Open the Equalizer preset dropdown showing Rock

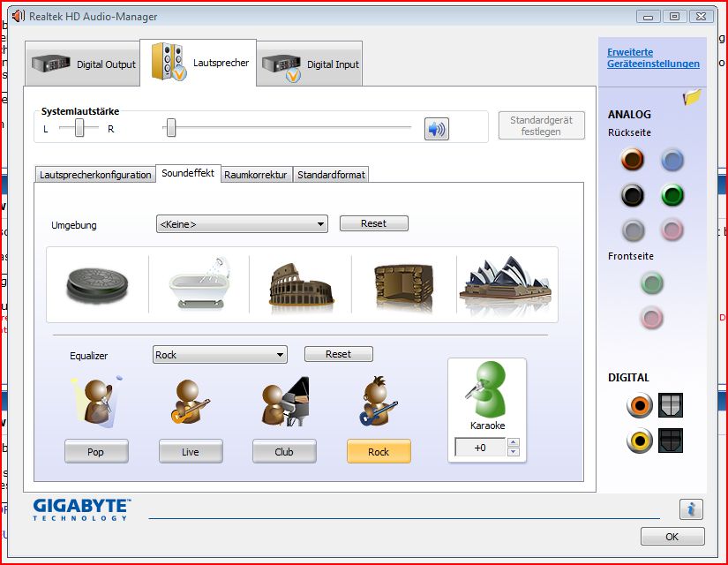tap(220, 355)
